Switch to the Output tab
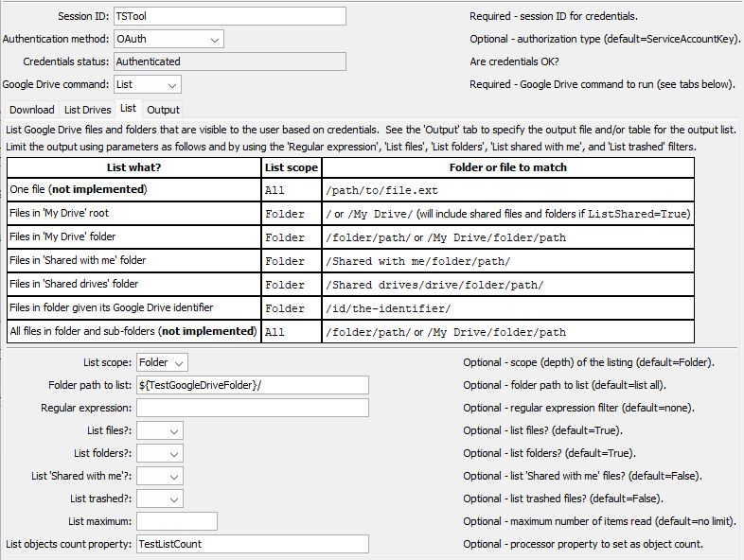Viewport: 744px width, 560px height. 163,110
